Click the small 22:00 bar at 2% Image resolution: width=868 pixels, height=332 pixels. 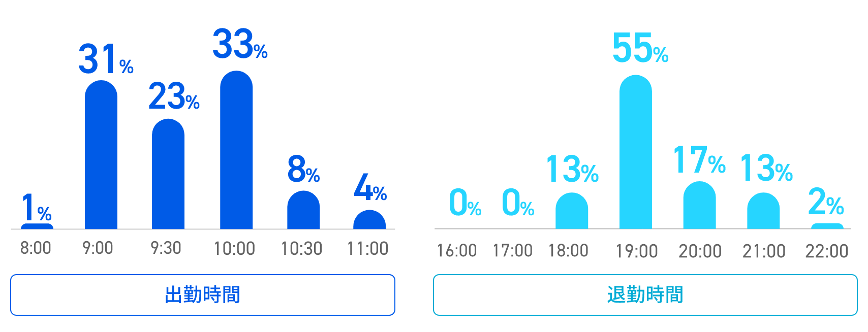(x=827, y=226)
